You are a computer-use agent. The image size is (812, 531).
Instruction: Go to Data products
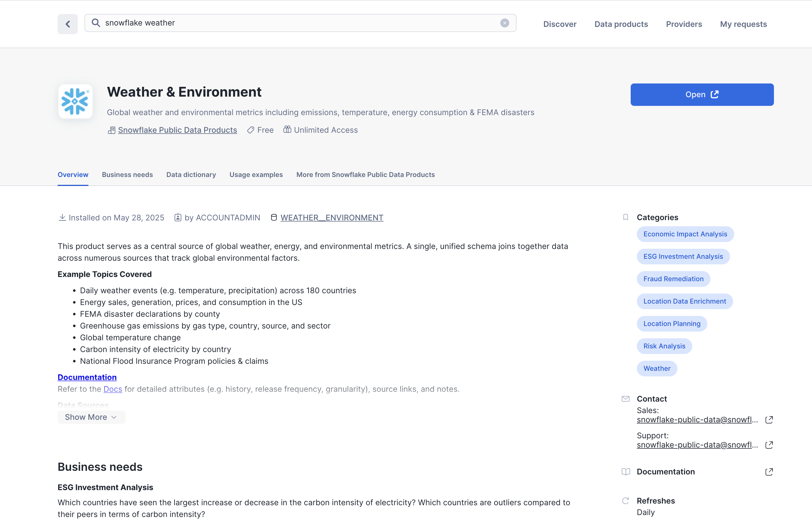pos(621,24)
